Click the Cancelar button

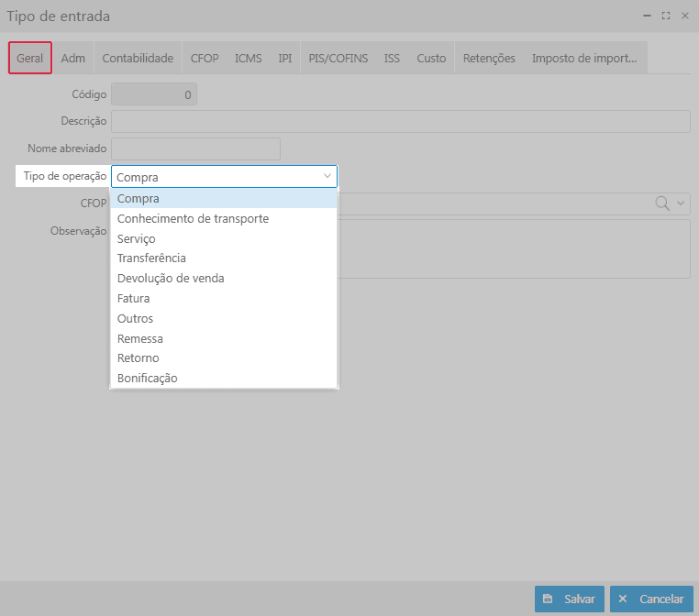651,599
